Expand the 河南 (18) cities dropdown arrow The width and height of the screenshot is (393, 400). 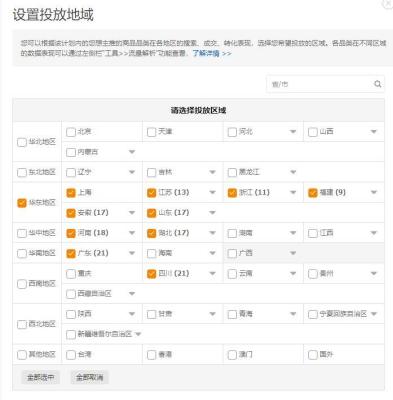pos(132,233)
